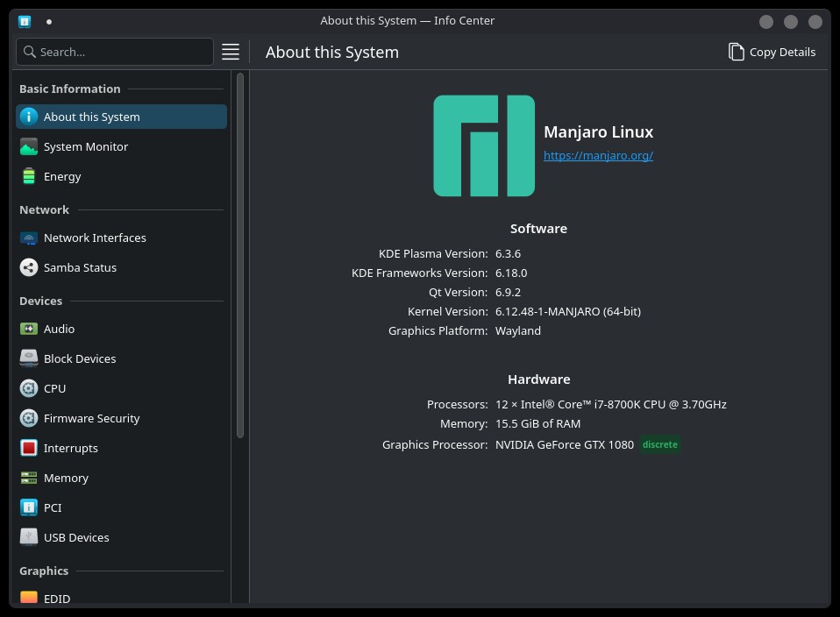Click the kernel version 6.12.48-1-MANJARO text
Screen dimensions: 840x617
tap(568, 311)
